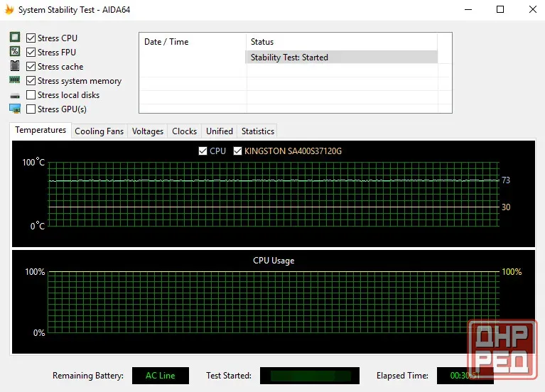Screen dimensions: 545x392
Task: Click the '100°C' temperature axis label
Action: (x=33, y=162)
